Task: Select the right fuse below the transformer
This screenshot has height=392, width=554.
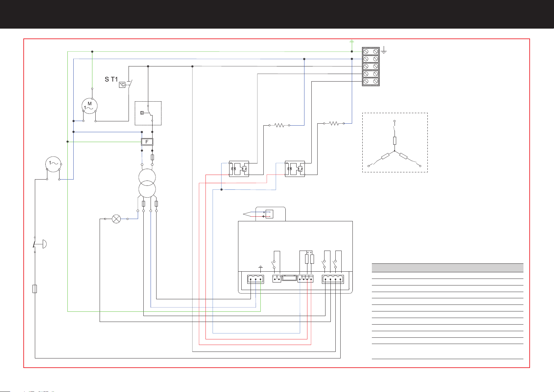Action: point(156,204)
